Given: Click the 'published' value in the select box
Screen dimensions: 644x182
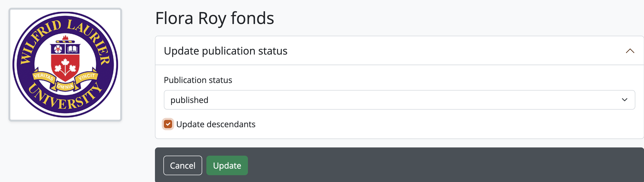Looking at the screenshot, I should (189, 100).
